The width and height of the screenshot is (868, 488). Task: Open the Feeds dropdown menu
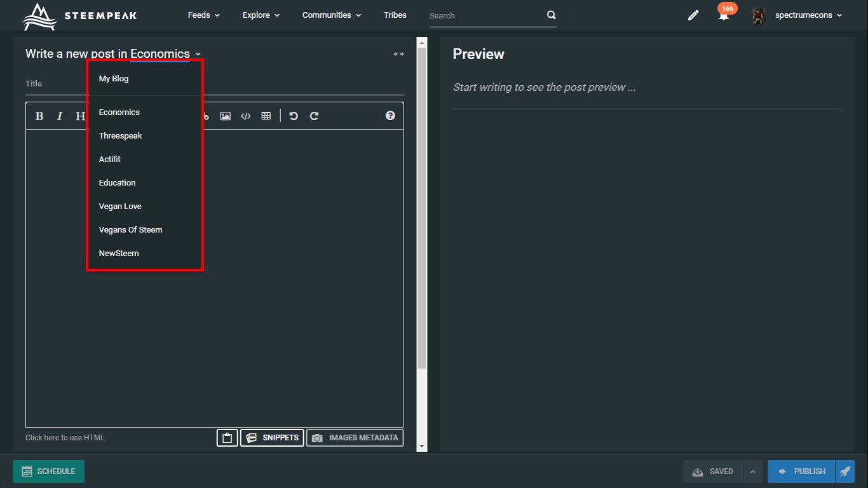pos(204,15)
